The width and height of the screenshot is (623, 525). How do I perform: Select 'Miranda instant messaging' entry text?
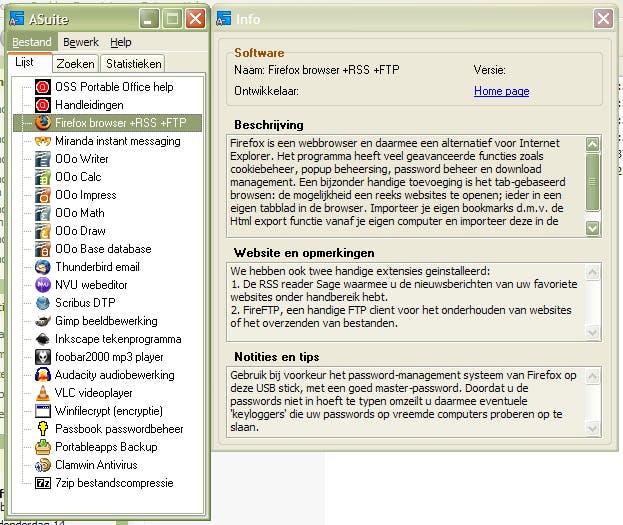coord(118,141)
